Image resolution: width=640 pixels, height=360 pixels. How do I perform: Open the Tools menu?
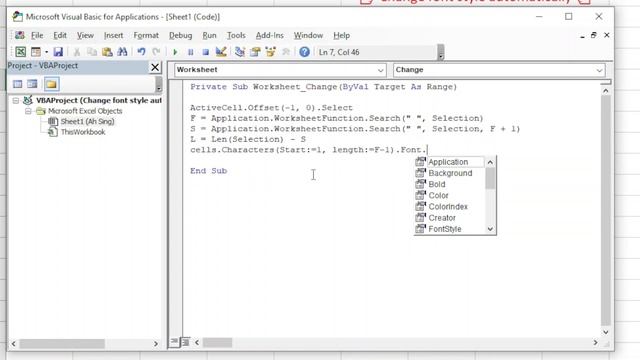tap(236, 36)
